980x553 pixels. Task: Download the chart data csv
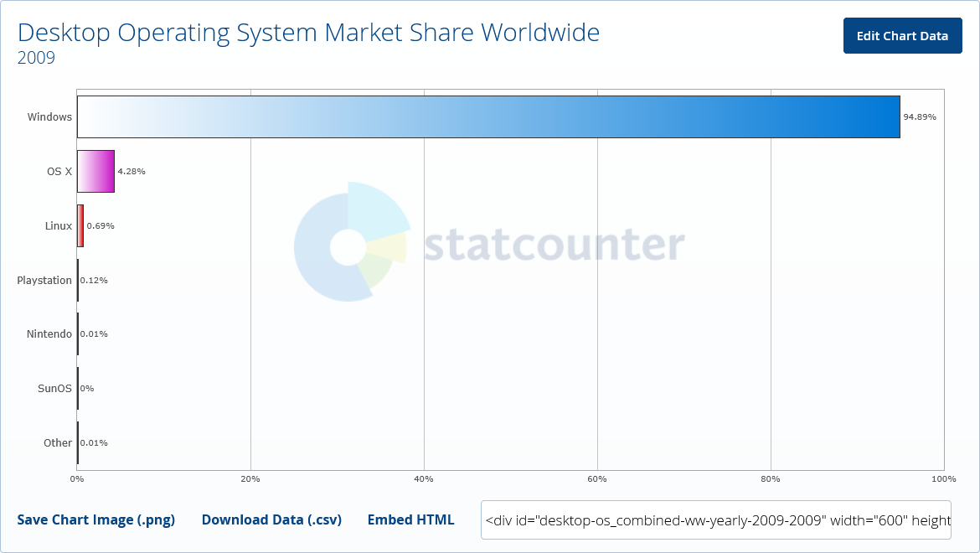(x=271, y=519)
